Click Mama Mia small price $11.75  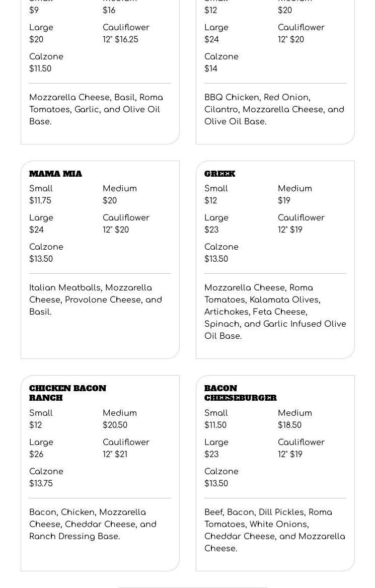40,201
